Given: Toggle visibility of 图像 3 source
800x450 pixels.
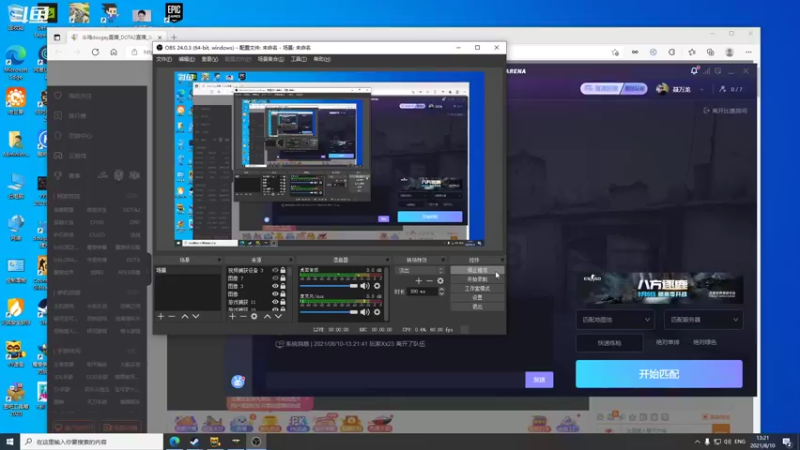Looking at the screenshot, I should [275, 286].
